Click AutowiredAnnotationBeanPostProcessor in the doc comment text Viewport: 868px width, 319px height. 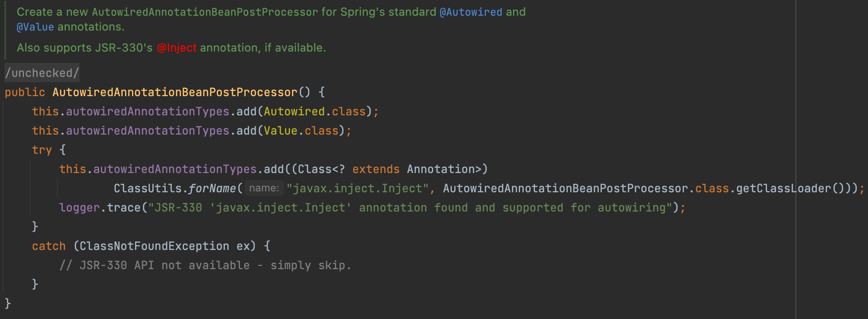point(205,12)
